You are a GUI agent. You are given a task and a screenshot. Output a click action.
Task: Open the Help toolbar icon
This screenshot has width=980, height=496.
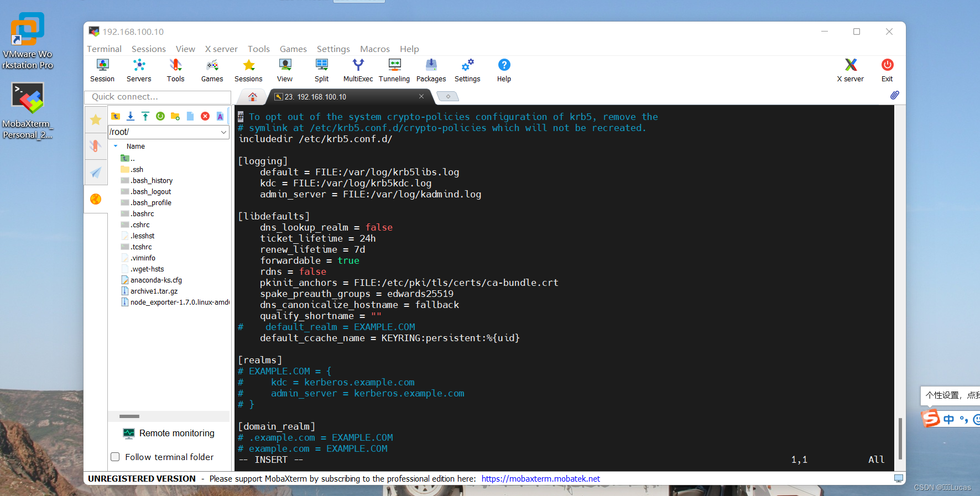coord(504,70)
